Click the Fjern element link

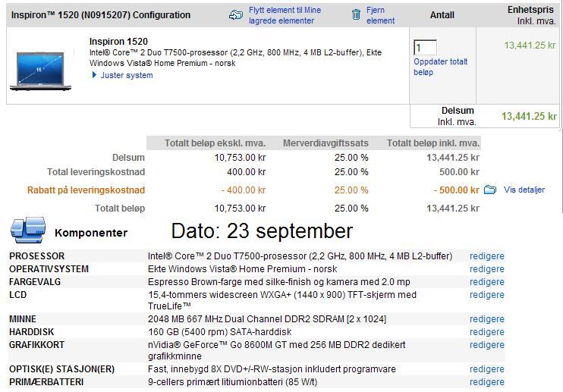click(380, 15)
